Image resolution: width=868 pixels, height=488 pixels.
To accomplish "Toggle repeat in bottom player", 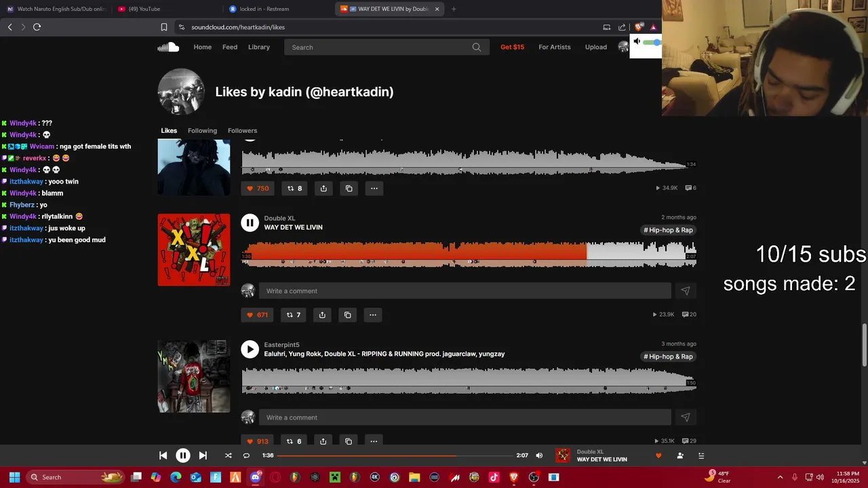I will (246, 455).
